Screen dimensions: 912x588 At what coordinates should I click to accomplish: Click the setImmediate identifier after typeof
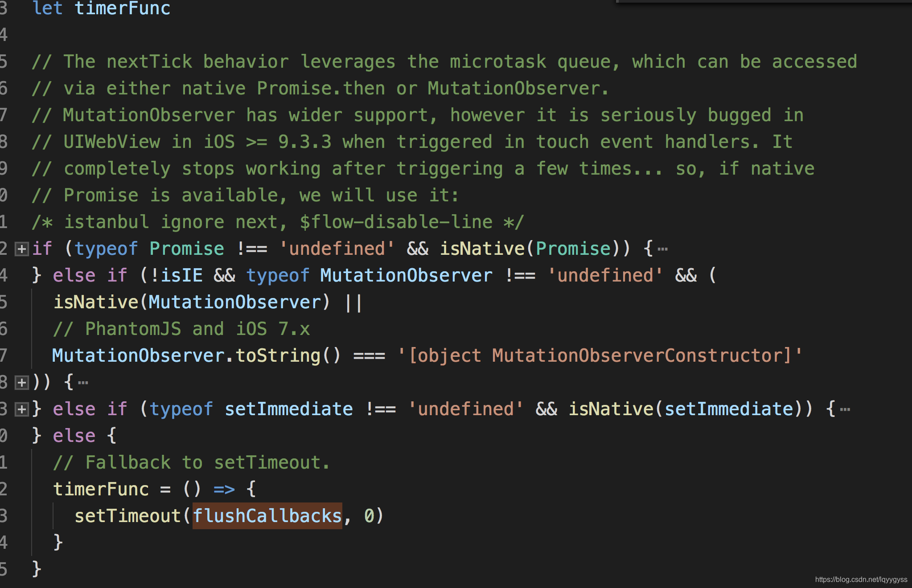pyautogui.click(x=289, y=409)
